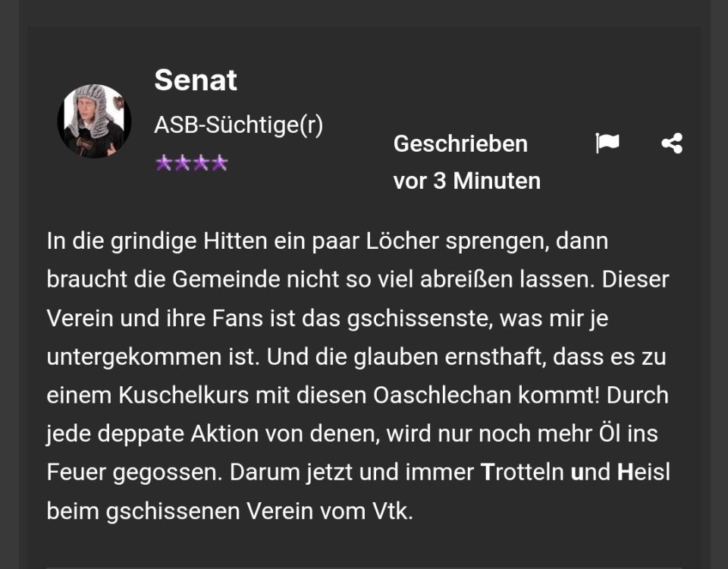Click the second purple rank star

coord(182,163)
